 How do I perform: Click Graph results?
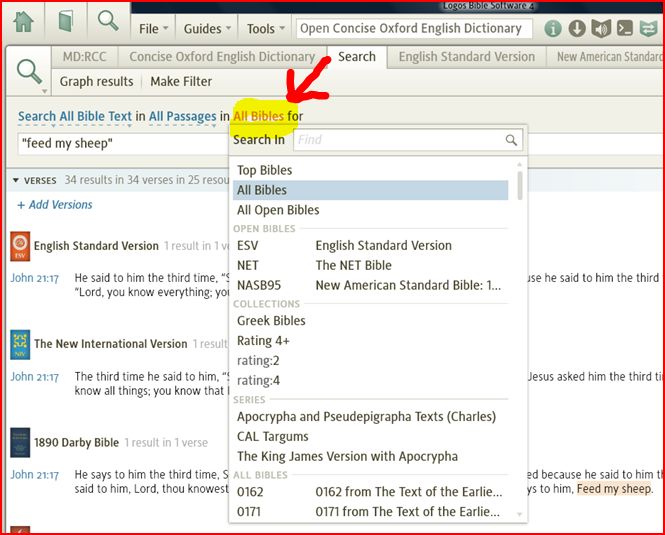96,81
